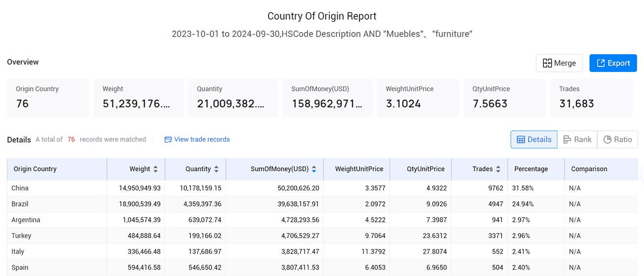Select the Brazil row
Image resolution: width=644 pixels, height=276 pixels.
pyautogui.click(x=322, y=204)
